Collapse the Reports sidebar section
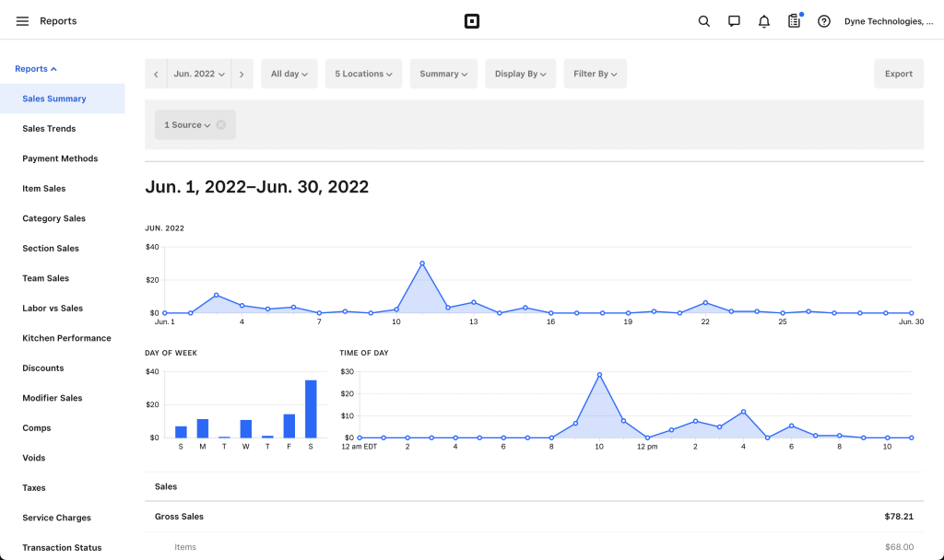The image size is (944, 560). point(36,69)
